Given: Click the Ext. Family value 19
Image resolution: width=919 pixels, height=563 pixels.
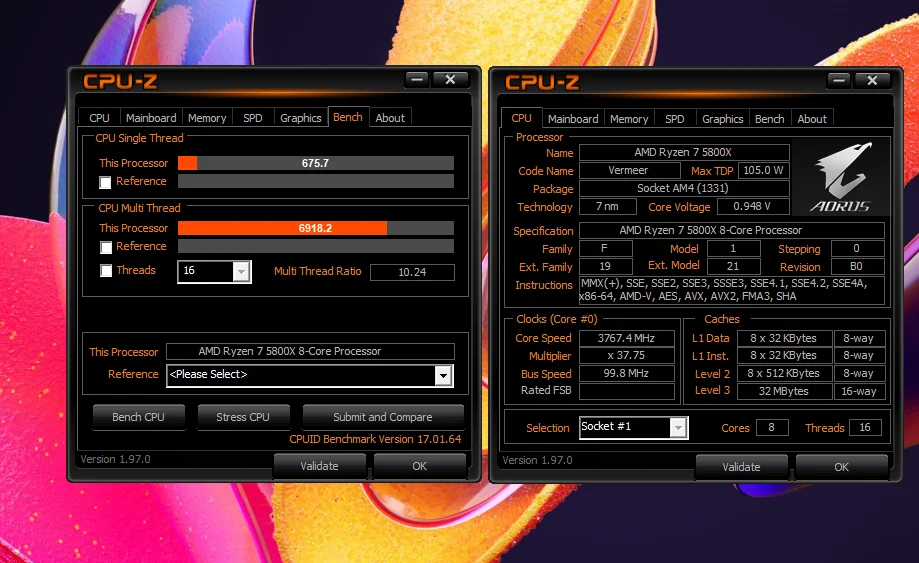Looking at the screenshot, I should [605, 267].
